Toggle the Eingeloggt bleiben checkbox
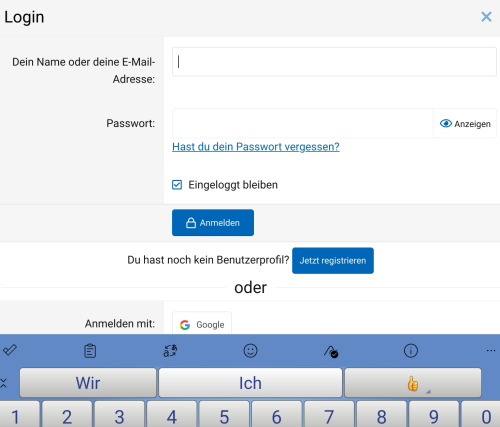The width and height of the screenshot is (500, 427). click(x=177, y=185)
